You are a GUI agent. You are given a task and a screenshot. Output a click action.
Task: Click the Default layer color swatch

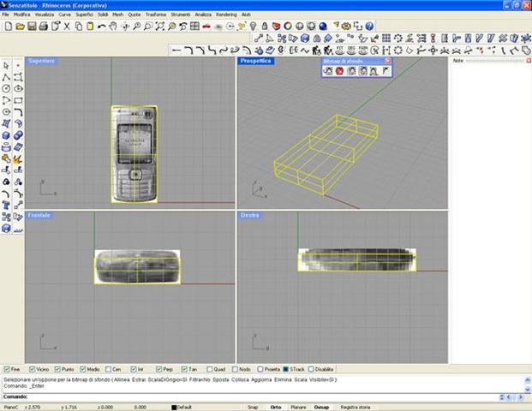(x=174, y=407)
